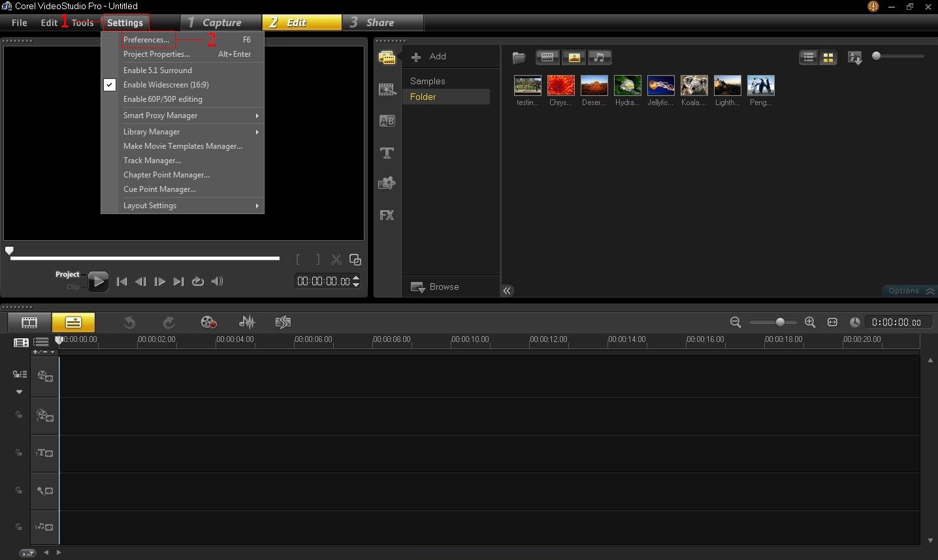Viewport: 938px width, 560px height.
Task: Open the Title library T icon
Action: click(387, 153)
